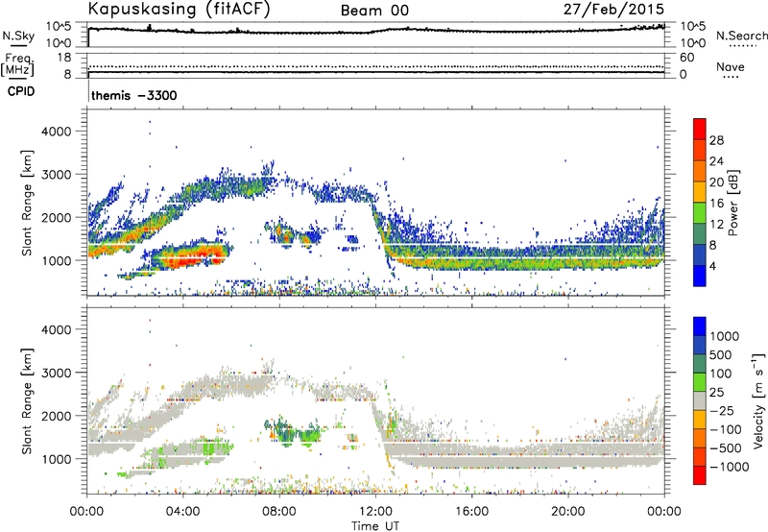Click the "18" tick on frequency axis
This screenshot has width=768, height=532.
64,58
